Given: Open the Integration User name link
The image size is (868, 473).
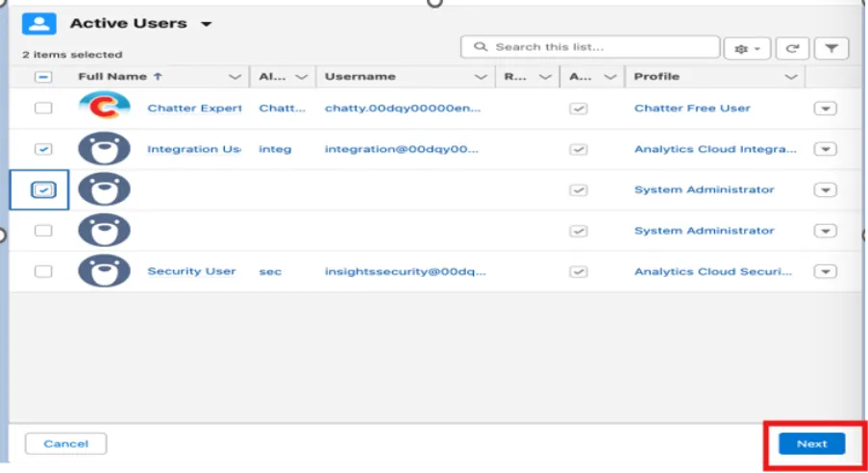Looking at the screenshot, I should [194, 149].
